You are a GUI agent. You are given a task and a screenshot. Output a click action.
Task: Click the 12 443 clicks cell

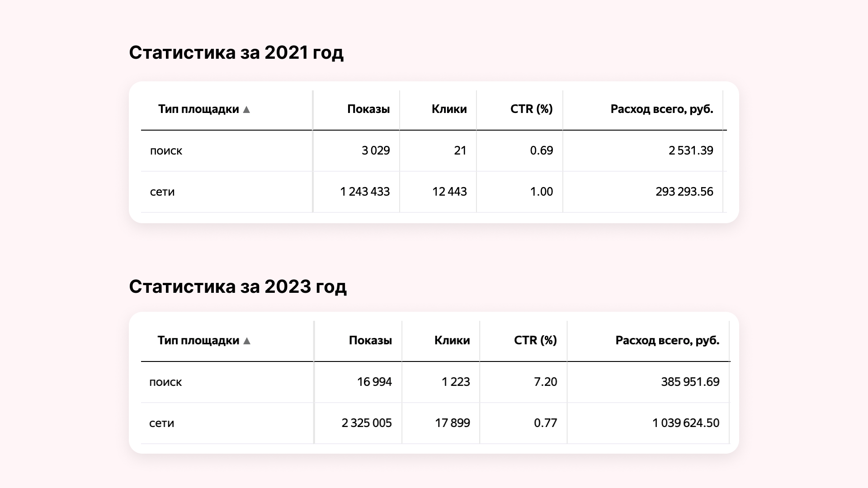[x=449, y=192]
